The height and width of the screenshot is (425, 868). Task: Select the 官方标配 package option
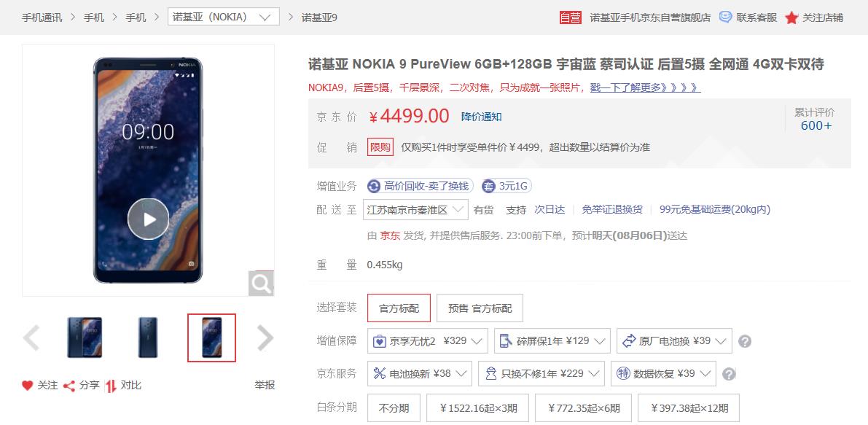[399, 308]
